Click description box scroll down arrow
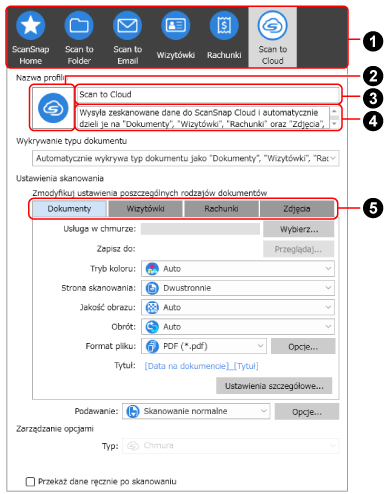The width and height of the screenshot is (386, 494). coord(334,124)
